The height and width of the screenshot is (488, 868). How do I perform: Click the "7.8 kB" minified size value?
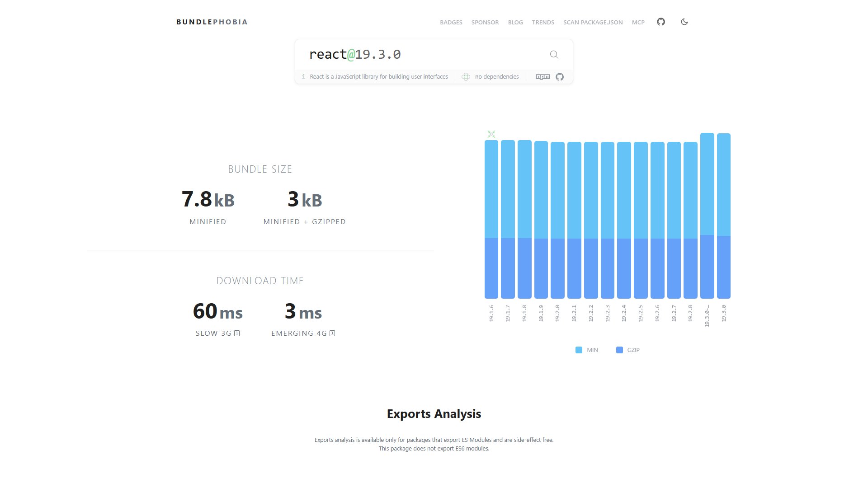pos(208,199)
